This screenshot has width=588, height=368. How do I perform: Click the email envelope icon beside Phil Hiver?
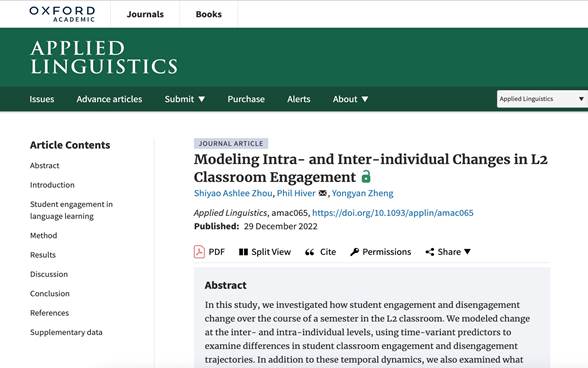click(x=322, y=193)
